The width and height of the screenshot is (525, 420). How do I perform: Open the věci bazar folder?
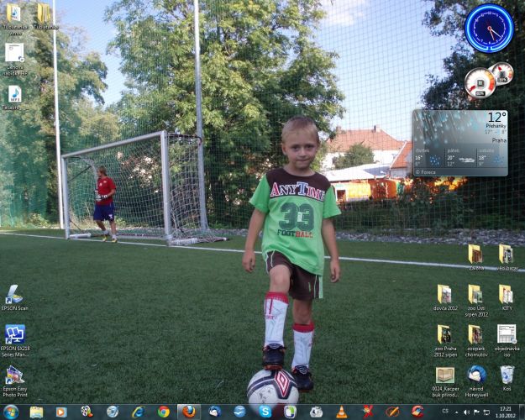pos(507,257)
